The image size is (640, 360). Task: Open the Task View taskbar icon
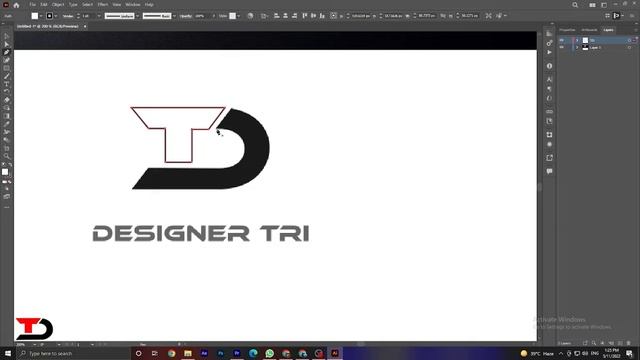[155, 353]
